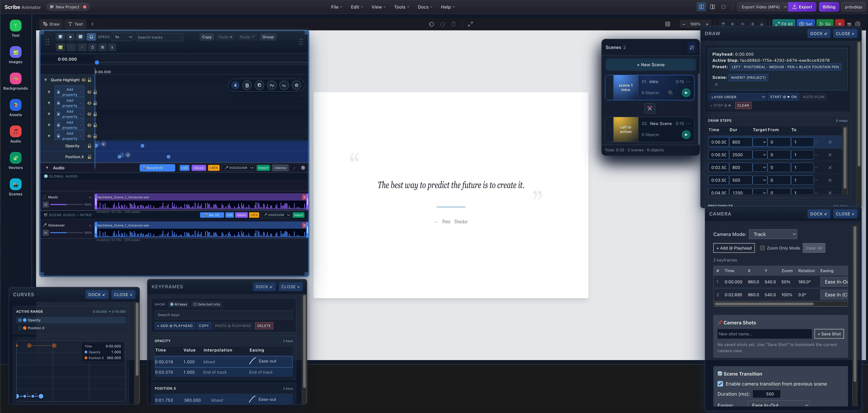The width and height of the screenshot is (868, 413).
Task: Click the fullscreen expand arrows icon
Action: (x=470, y=24)
